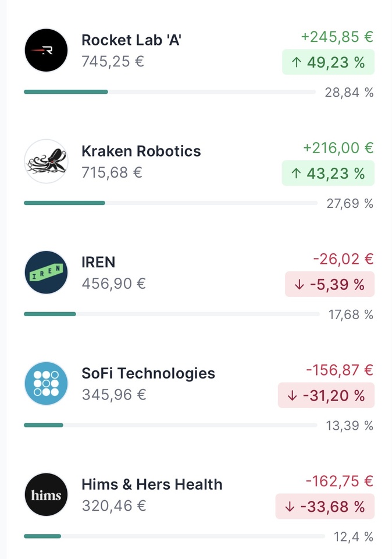This screenshot has width=392, height=559.
Task: Click the IREN 456,90 € value
Action: (113, 284)
